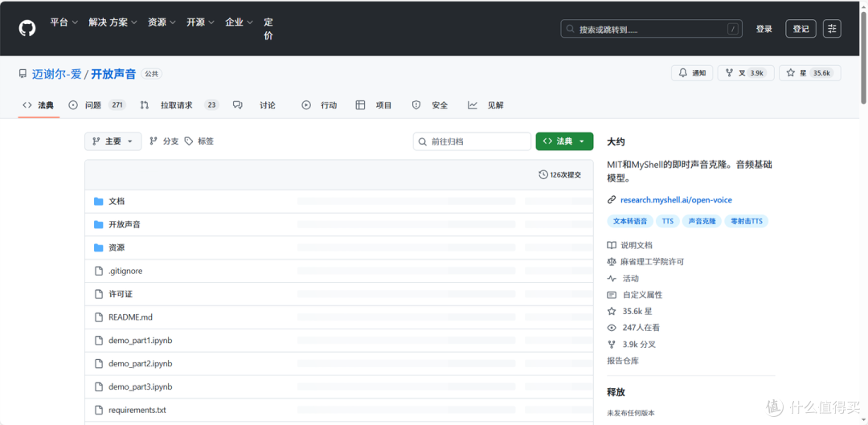The image size is (868, 425).
Task: Select the 文本转语音 topic tag
Action: click(629, 222)
